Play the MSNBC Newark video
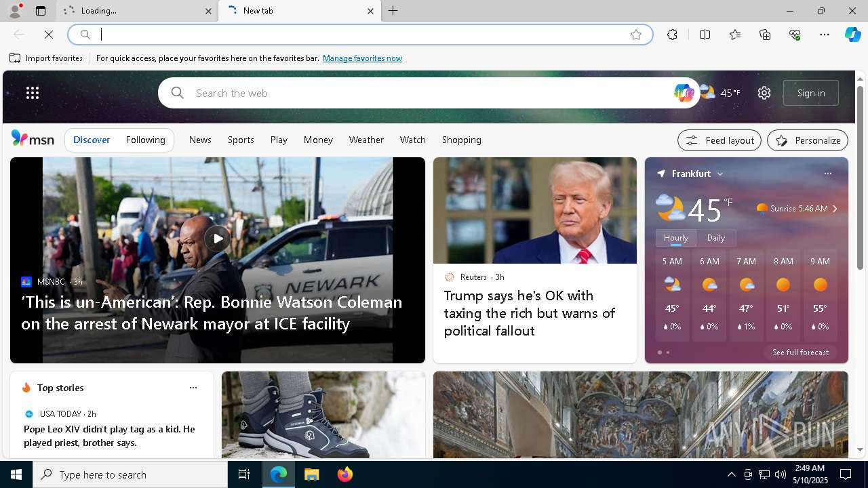Image resolution: width=868 pixels, height=488 pixels. [x=218, y=239]
